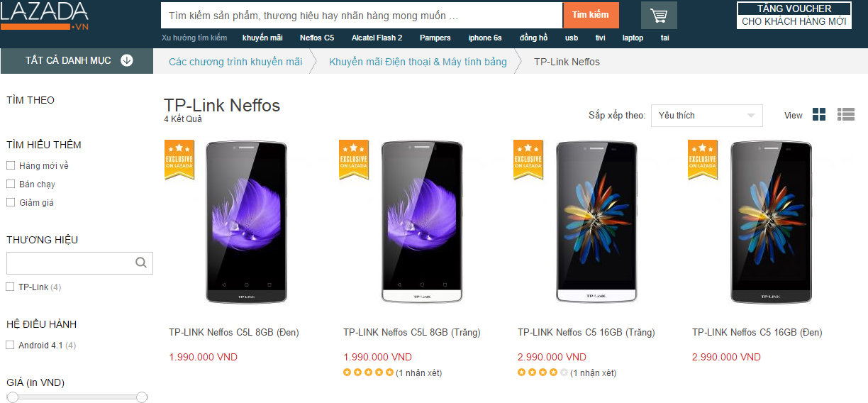Click the brand search magnifier icon
868x403 pixels.
141,263
